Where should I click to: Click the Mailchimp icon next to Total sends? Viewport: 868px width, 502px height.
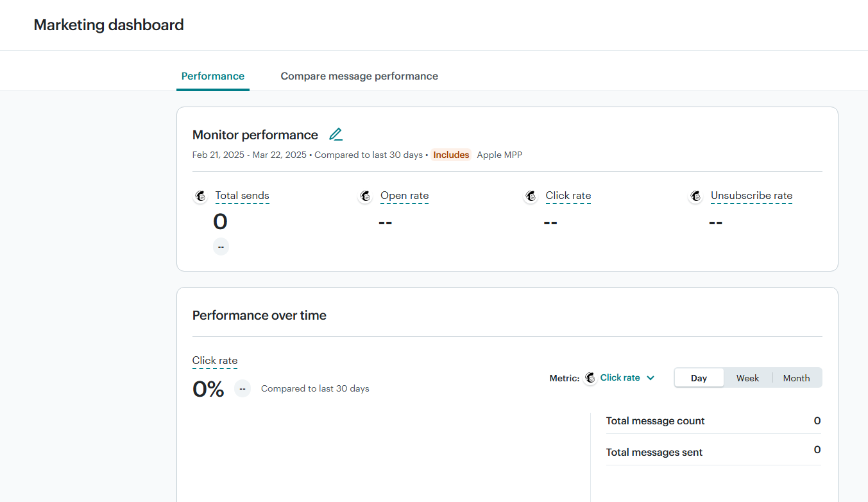tap(201, 196)
